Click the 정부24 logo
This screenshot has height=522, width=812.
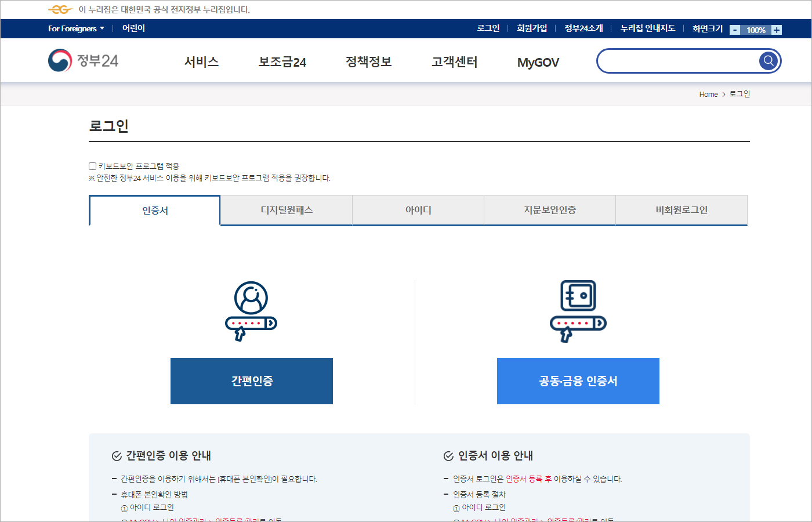pos(83,60)
